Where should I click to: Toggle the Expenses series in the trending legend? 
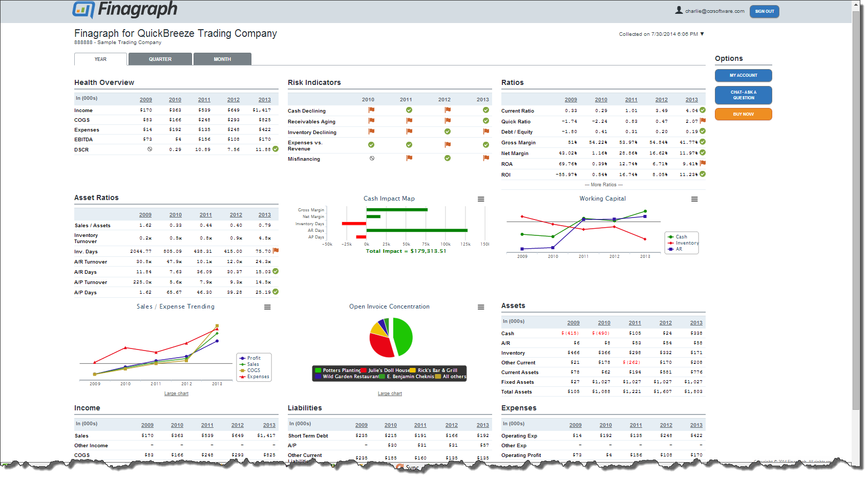coord(254,377)
